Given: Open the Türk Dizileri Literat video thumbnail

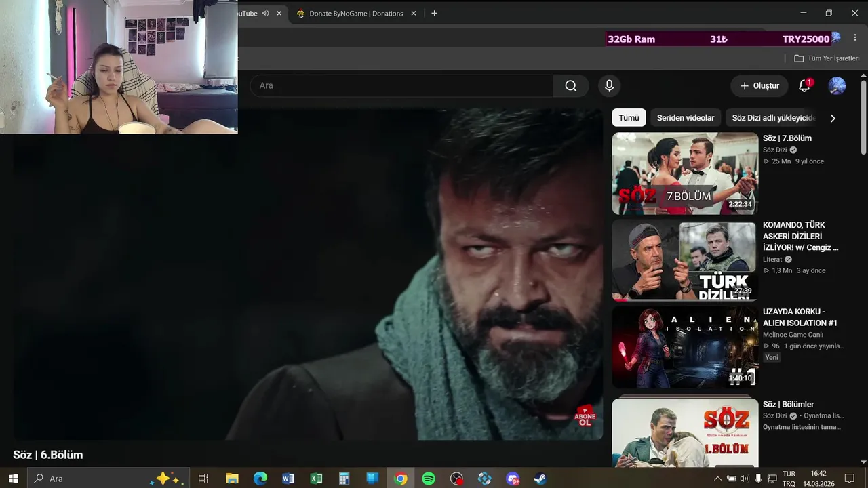Looking at the screenshot, I should [x=685, y=260].
